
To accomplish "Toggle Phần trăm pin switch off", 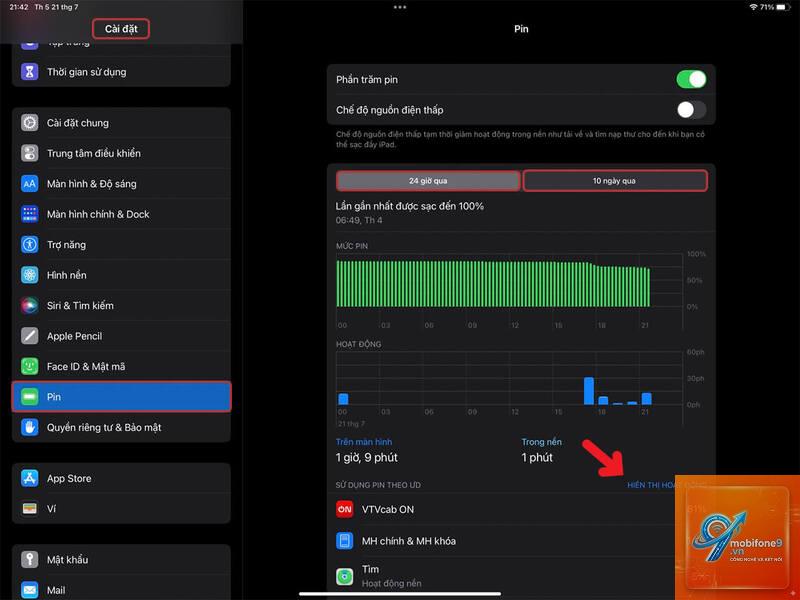I will 691,80.
